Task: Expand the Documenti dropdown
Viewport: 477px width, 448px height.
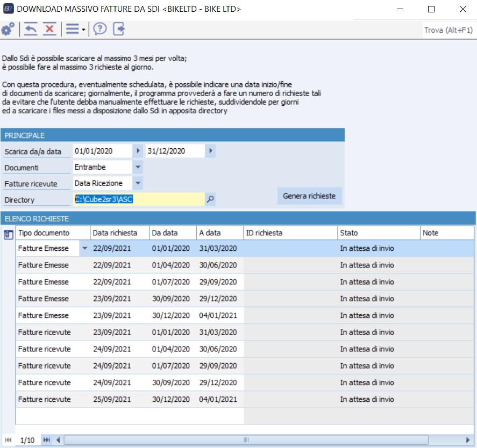Action: 138,168
